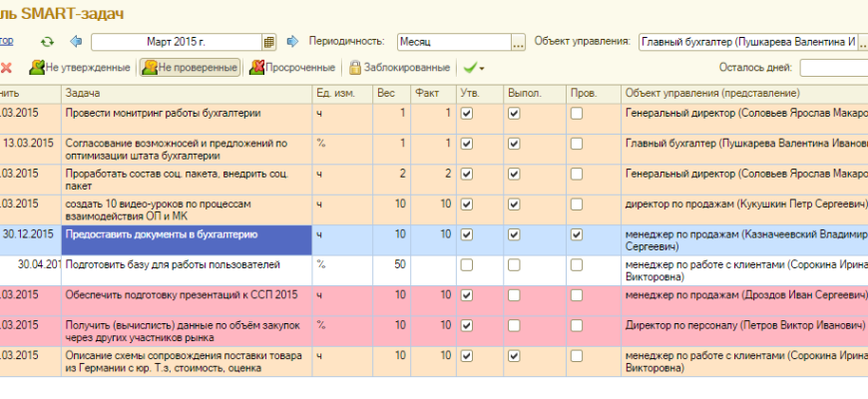Image resolution: width=868 pixels, height=399 pixels.
Task: Click the Задача column header
Action: coord(186,93)
